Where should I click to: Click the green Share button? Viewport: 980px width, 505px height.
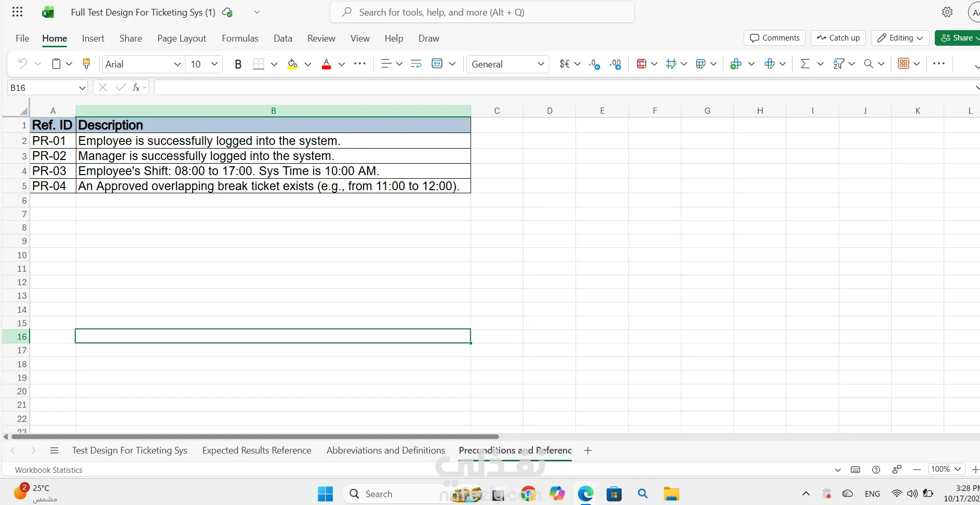(x=957, y=38)
